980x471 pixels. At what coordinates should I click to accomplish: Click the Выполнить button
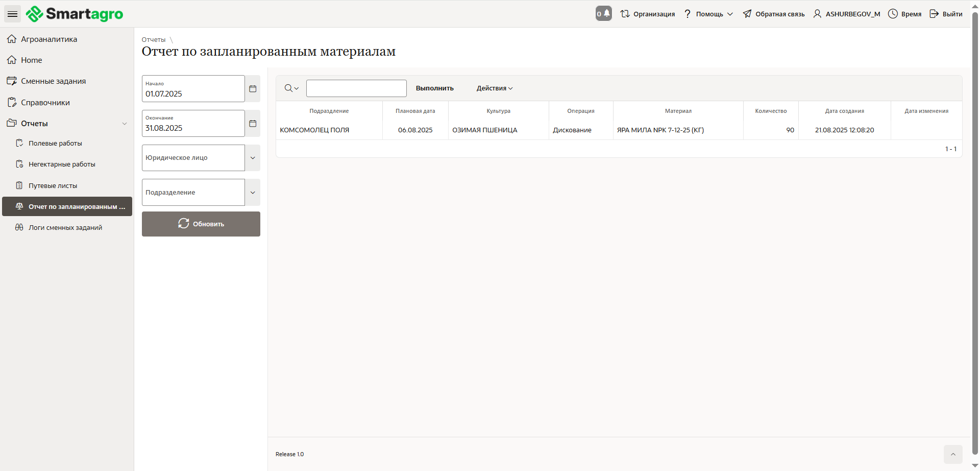click(x=434, y=88)
